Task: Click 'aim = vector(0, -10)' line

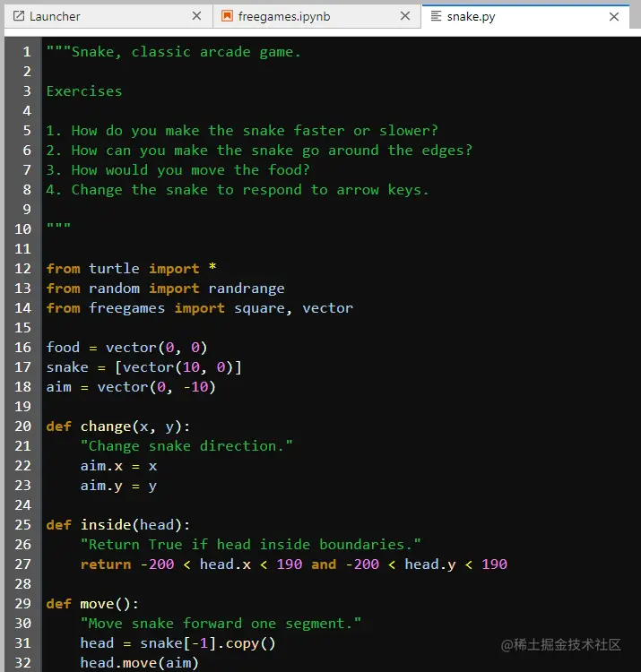Action: 131,387
